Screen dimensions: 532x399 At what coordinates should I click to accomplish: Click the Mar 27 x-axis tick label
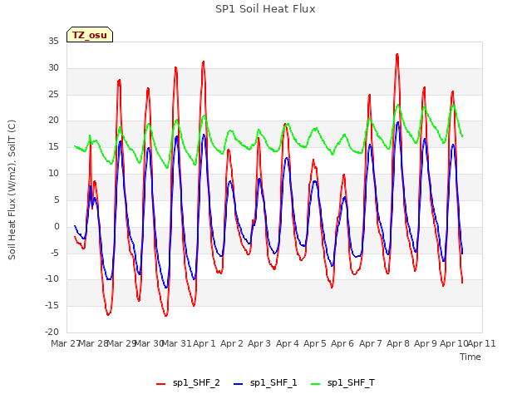coord(66,343)
